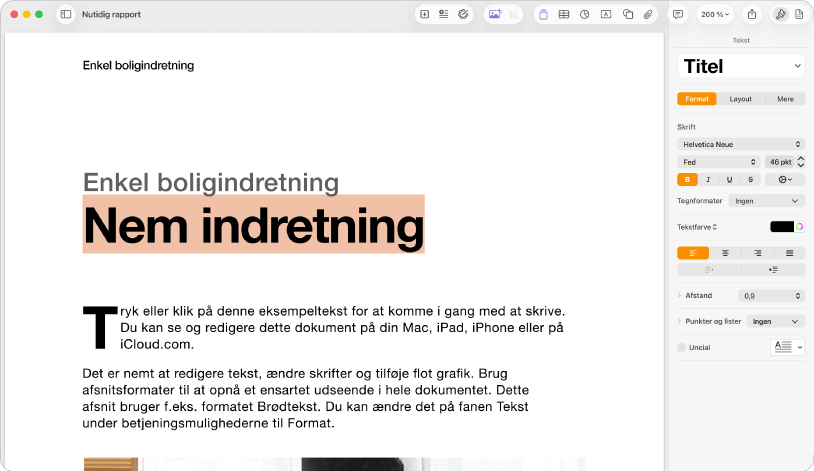Toggle bold B formatting
The image size is (814, 471).
click(x=687, y=180)
